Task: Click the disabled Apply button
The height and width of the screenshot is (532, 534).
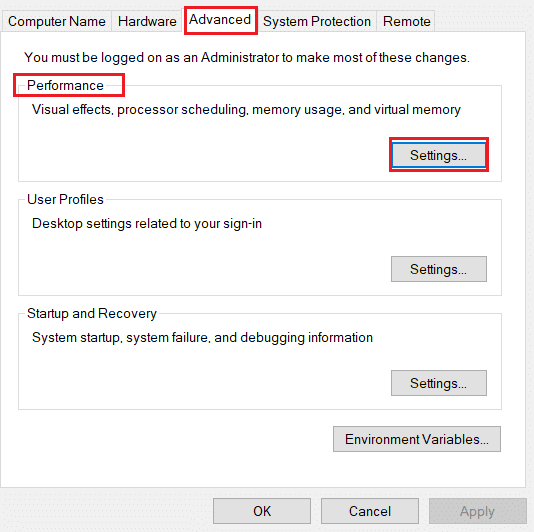Action: pyautogui.click(x=477, y=511)
